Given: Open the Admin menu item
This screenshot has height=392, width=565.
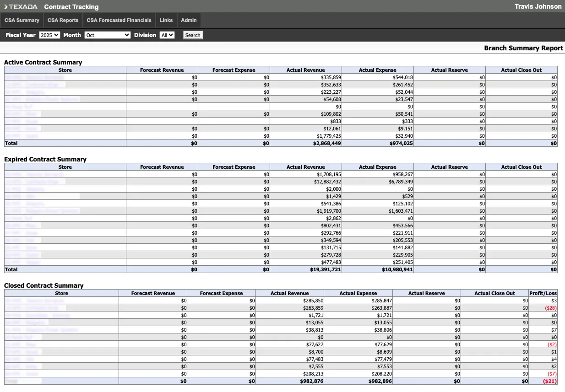Looking at the screenshot, I should (189, 20).
